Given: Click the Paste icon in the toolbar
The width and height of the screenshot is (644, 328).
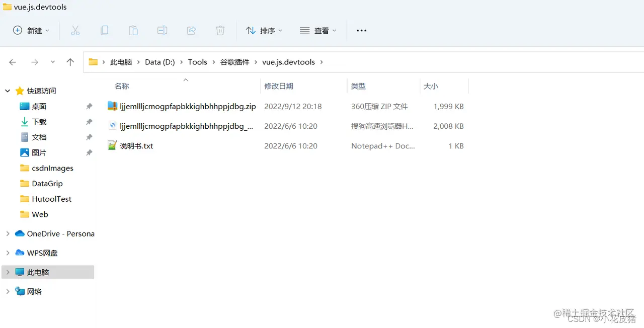Looking at the screenshot, I should tap(133, 30).
